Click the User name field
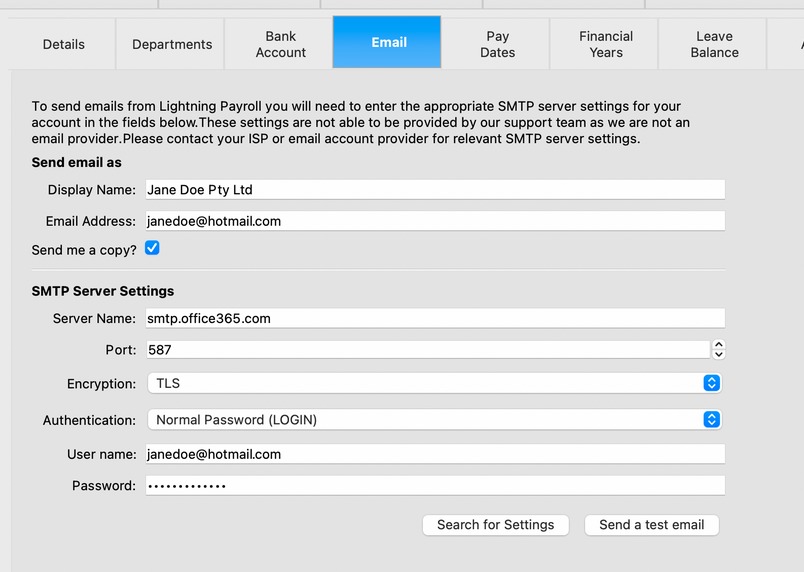 (435, 454)
